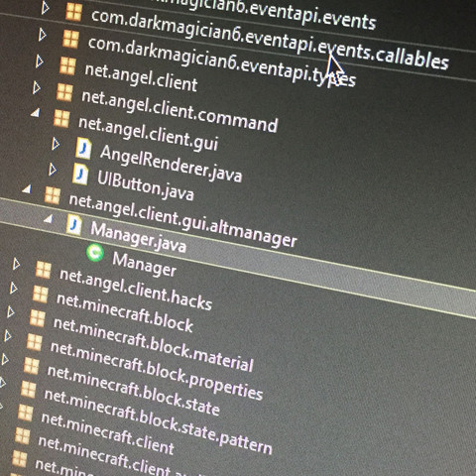
Task: Expand AngelRenderer.java node arrow
Action: [x=56, y=144]
